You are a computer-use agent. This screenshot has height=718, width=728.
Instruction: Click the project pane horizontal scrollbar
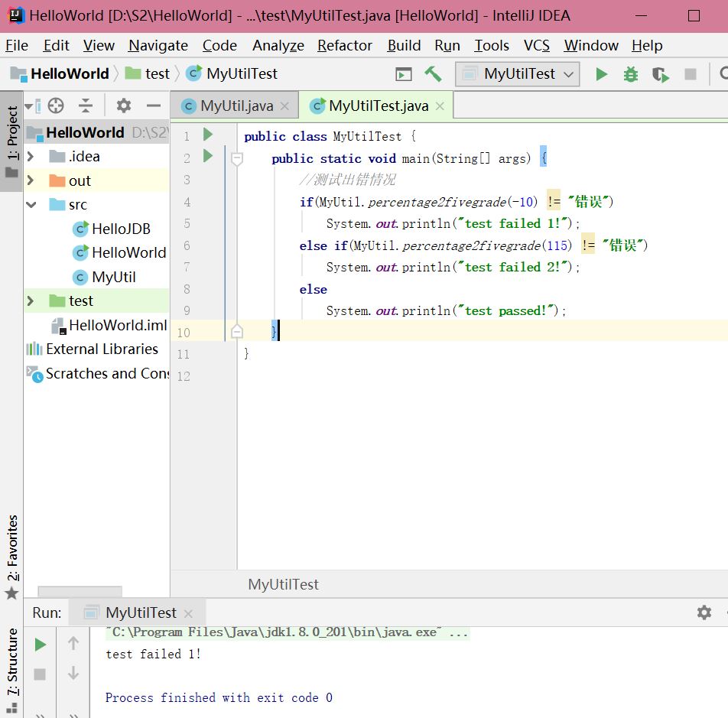pos(80,591)
